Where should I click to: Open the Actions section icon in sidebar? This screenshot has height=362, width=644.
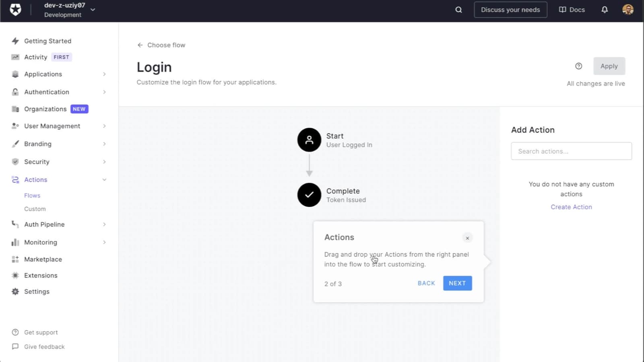15,179
